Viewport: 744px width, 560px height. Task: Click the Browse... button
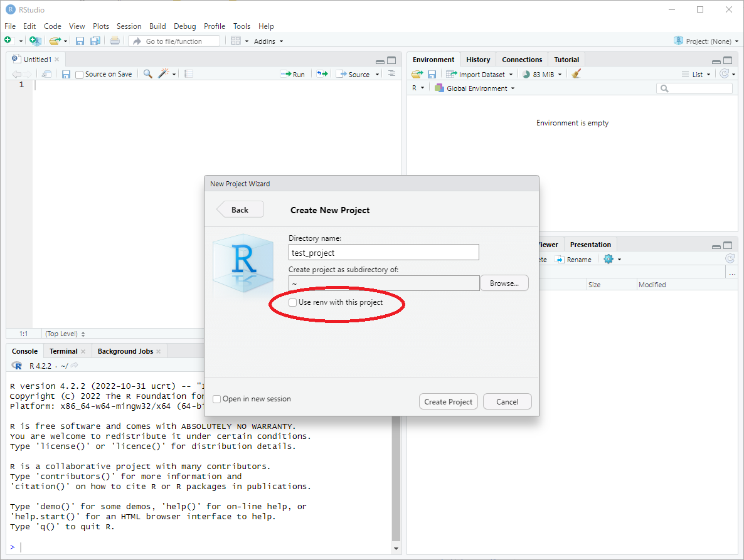(504, 283)
